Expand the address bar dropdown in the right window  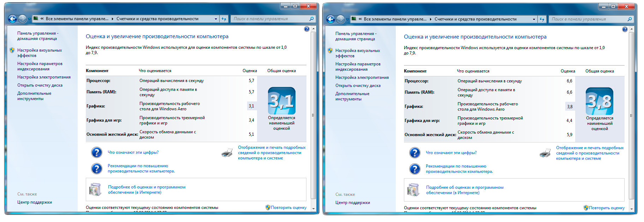(x=534, y=19)
